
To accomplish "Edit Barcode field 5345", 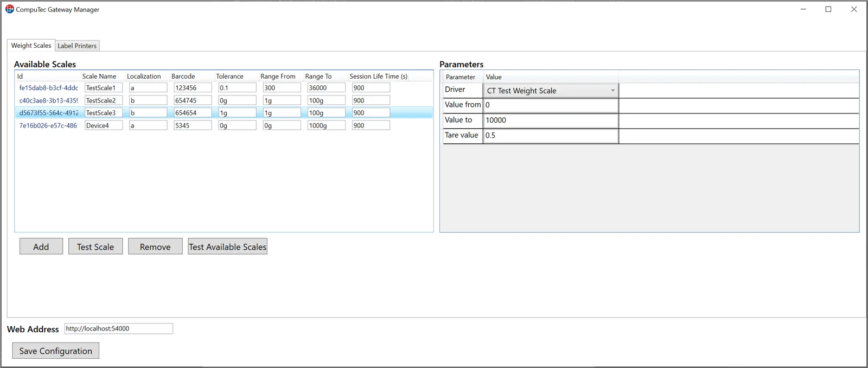I will (193, 125).
